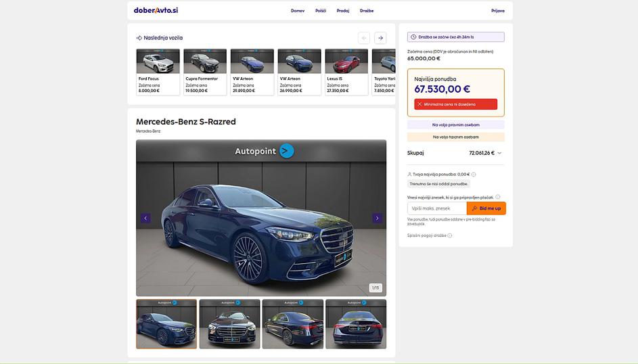Open the Domov menu item
The height and width of the screenshot is (364, 638).
(x=298, y=11)
